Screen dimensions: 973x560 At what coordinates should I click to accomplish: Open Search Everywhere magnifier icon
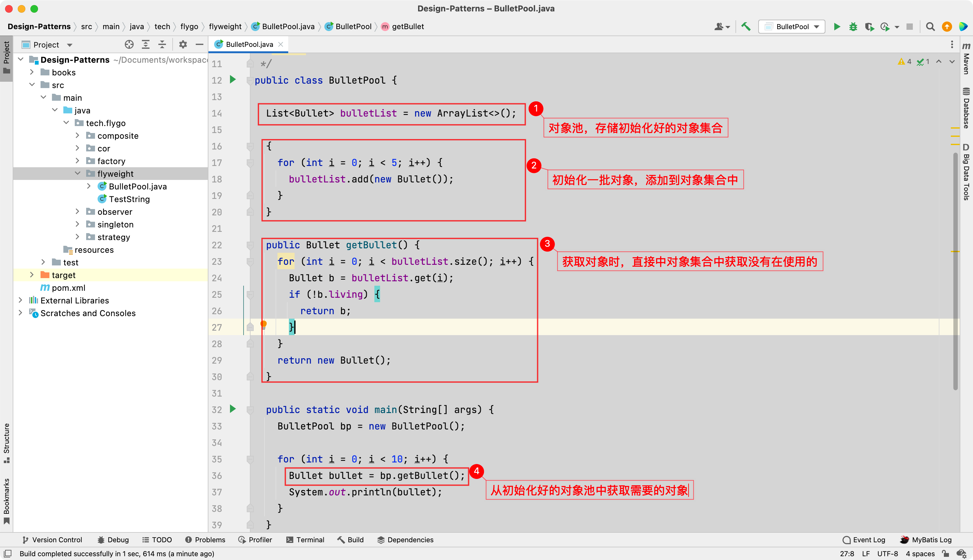pos(930,27)
